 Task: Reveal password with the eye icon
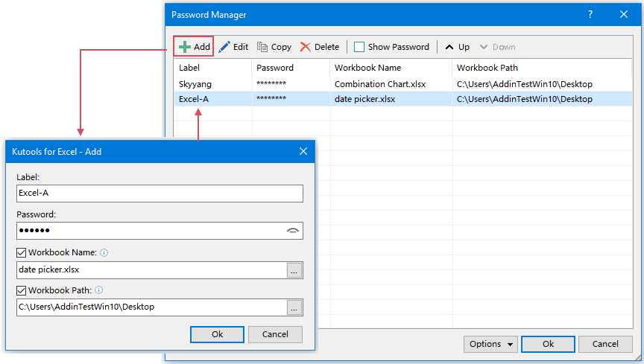(x=293, y=231)
